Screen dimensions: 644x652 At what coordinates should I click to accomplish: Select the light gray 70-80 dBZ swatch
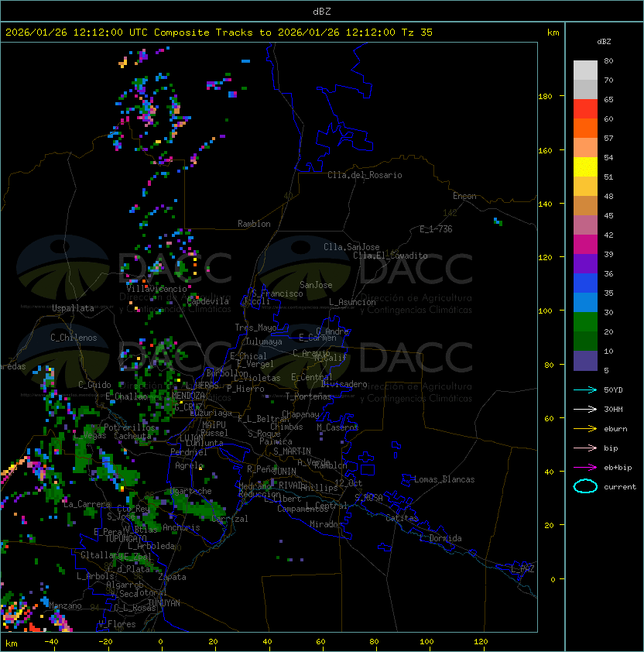[x=585, y=70]
